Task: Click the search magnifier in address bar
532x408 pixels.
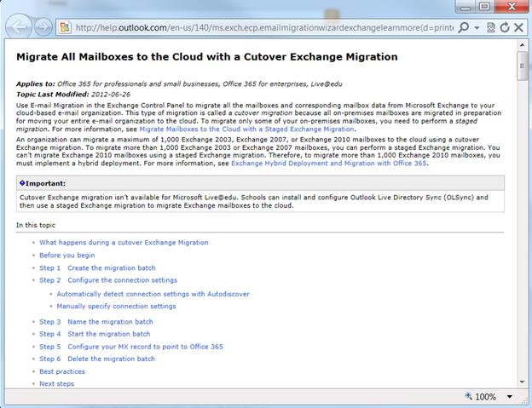Action: click(463, 27)
